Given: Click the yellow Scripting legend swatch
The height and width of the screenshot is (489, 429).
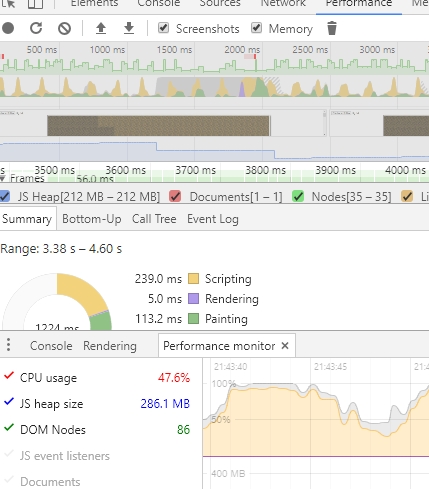Looking at the screenshot, I should pyautogui.click(x=193, y=278).
